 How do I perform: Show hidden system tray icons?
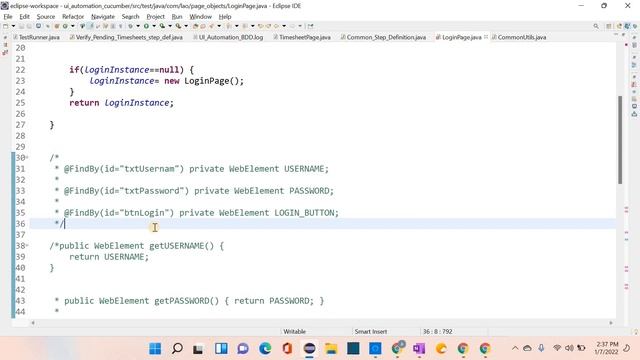tap(515, 348)
